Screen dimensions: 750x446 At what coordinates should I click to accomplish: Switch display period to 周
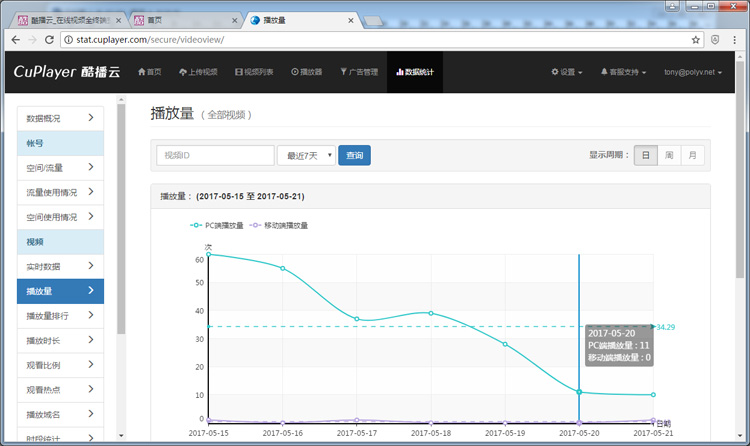(x=669, y=155)
